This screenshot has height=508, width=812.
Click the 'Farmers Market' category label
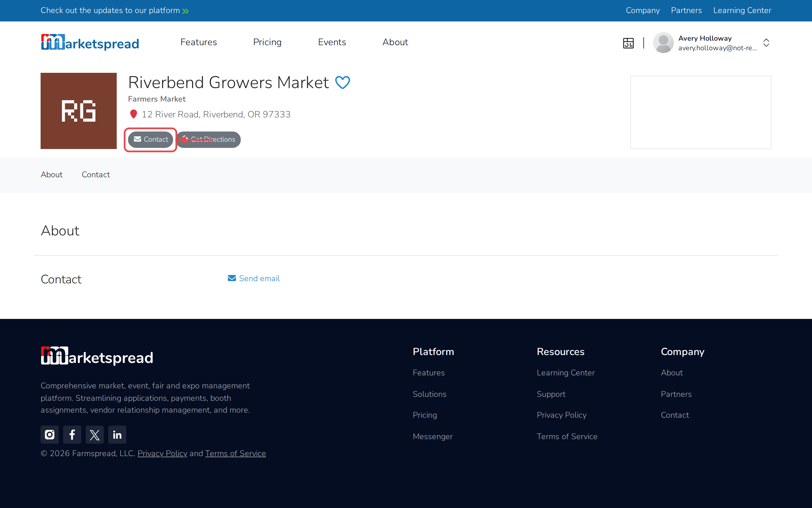[x=157, y=99]
